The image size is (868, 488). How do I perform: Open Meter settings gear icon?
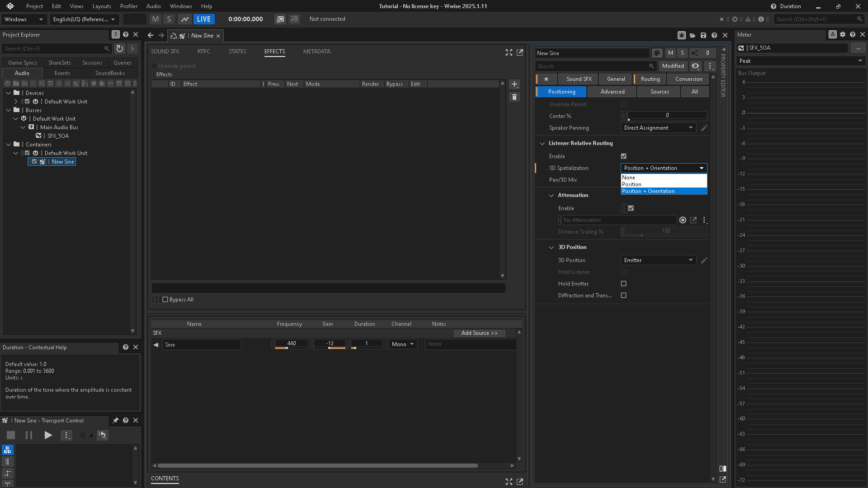click(x=843, y=35)
